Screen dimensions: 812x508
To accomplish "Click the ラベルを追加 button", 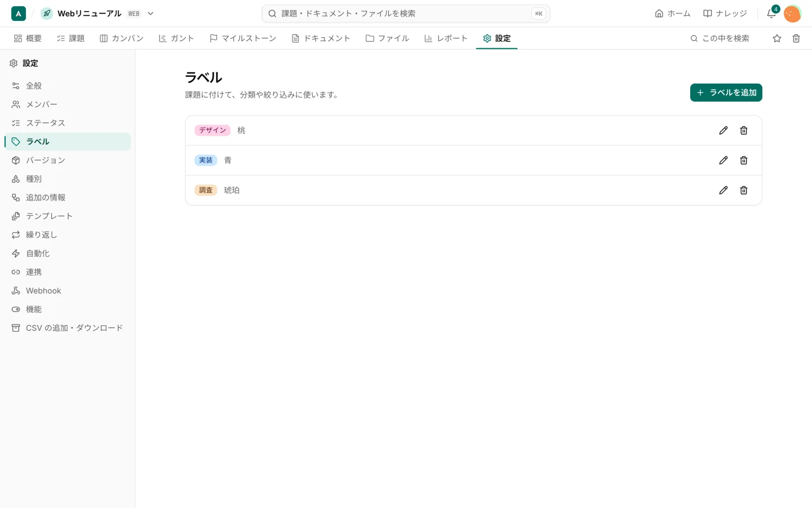I will 726,92.
